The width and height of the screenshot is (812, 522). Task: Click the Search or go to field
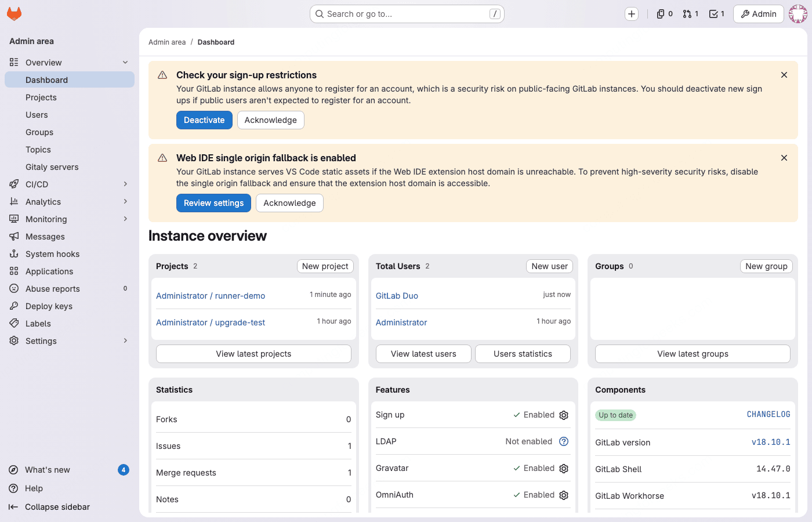pos(407,13)
